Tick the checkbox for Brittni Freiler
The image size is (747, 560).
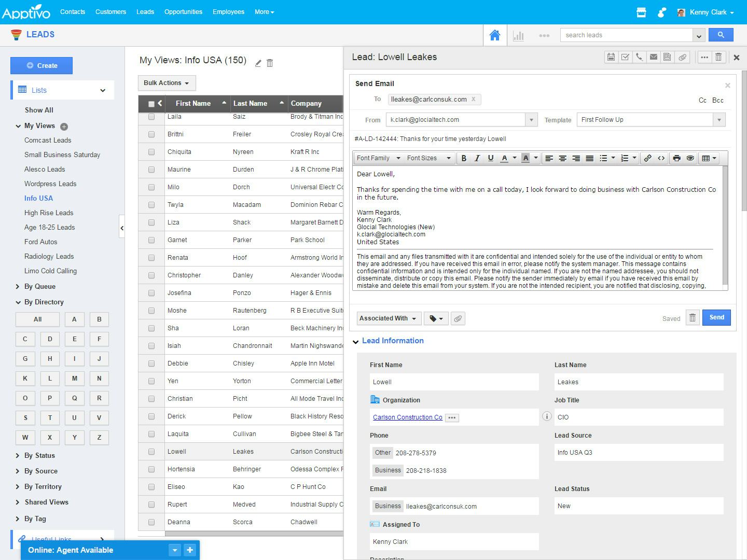click(151, 134)
